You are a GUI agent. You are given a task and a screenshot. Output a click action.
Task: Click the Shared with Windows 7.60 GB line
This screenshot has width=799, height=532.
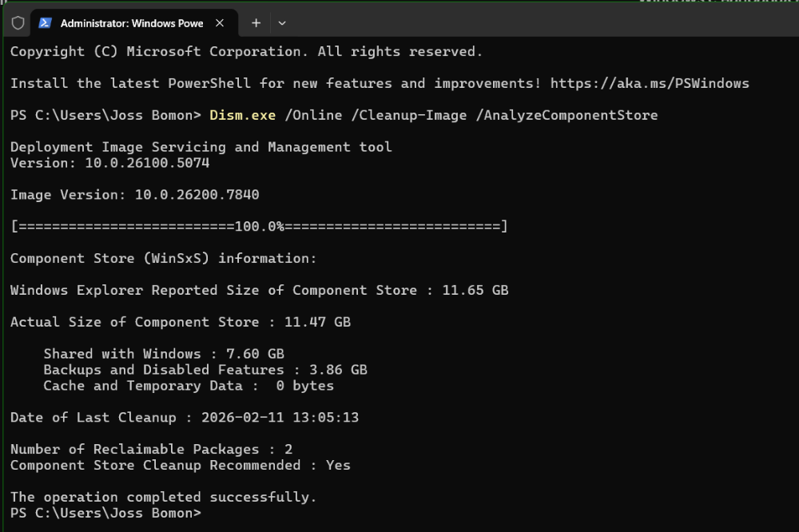[x=164, y=354]
